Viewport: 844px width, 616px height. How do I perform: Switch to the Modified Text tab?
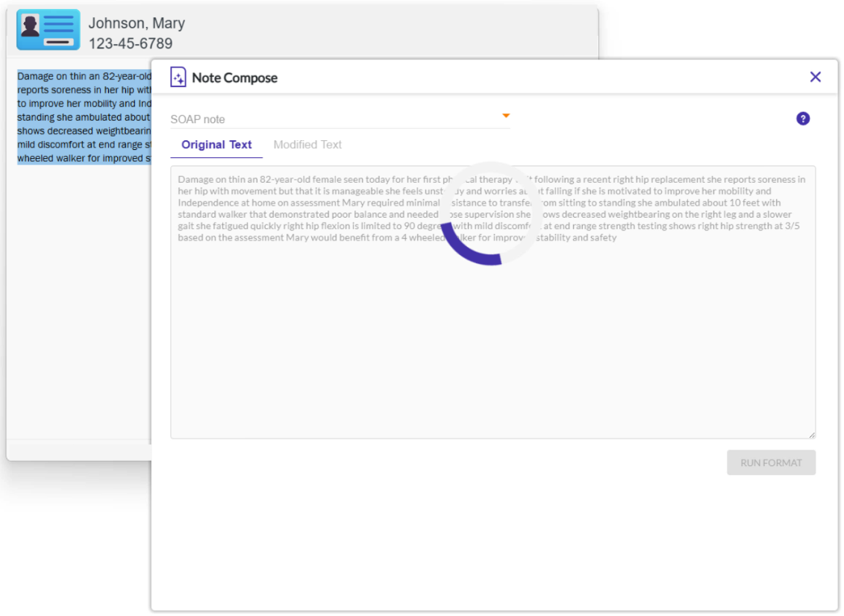point(307,145)
